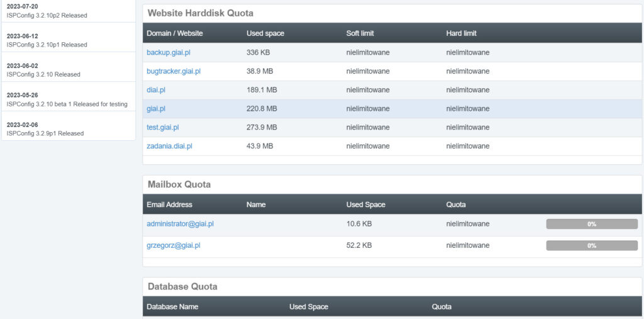Click the hard limit value for bugtracker.giai.pl

coord(468,71)
